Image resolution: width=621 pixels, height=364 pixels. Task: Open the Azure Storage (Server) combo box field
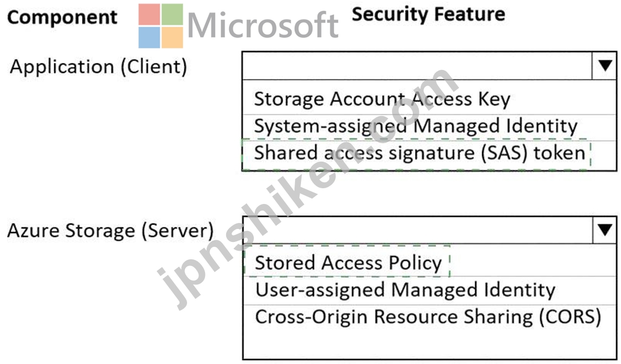click(418, 230)
